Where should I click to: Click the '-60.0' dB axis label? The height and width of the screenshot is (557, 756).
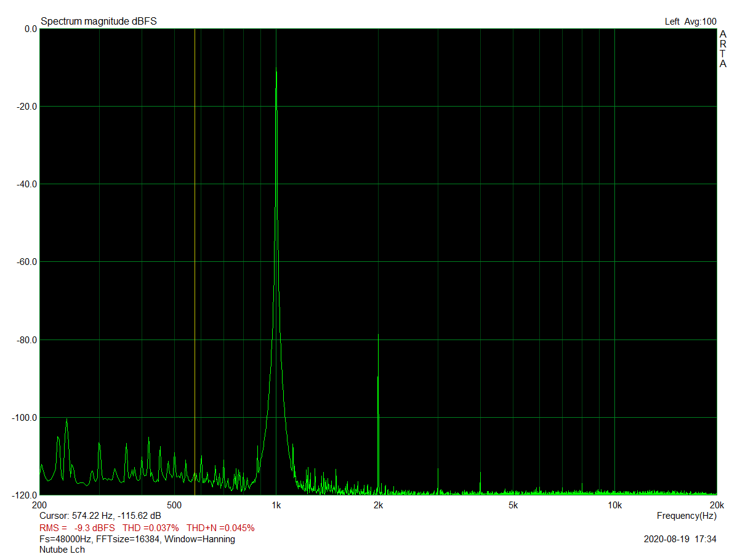(27, 262)
